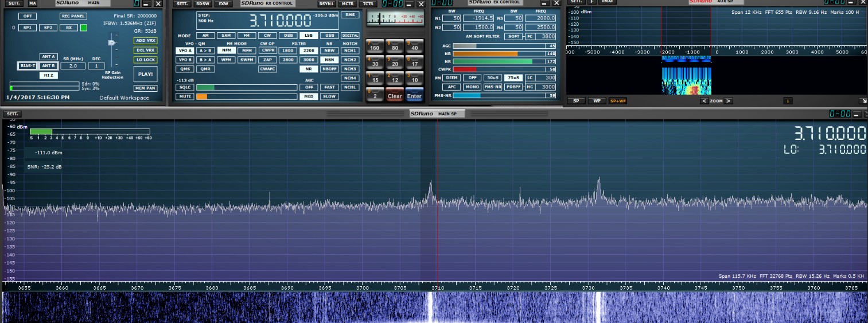Select the 15 meter band keypad button
868x323 pixels.
coord(375,79)
